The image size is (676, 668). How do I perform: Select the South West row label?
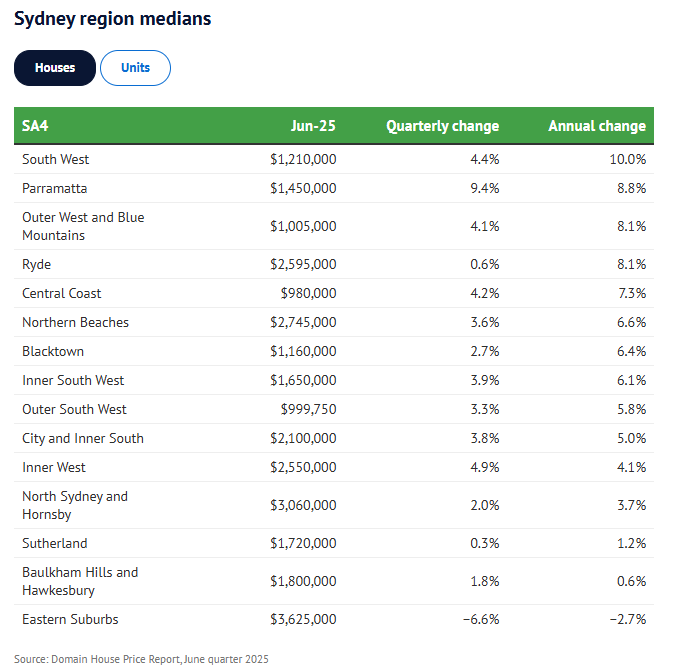pyautogui.click(x=56, y=159)
